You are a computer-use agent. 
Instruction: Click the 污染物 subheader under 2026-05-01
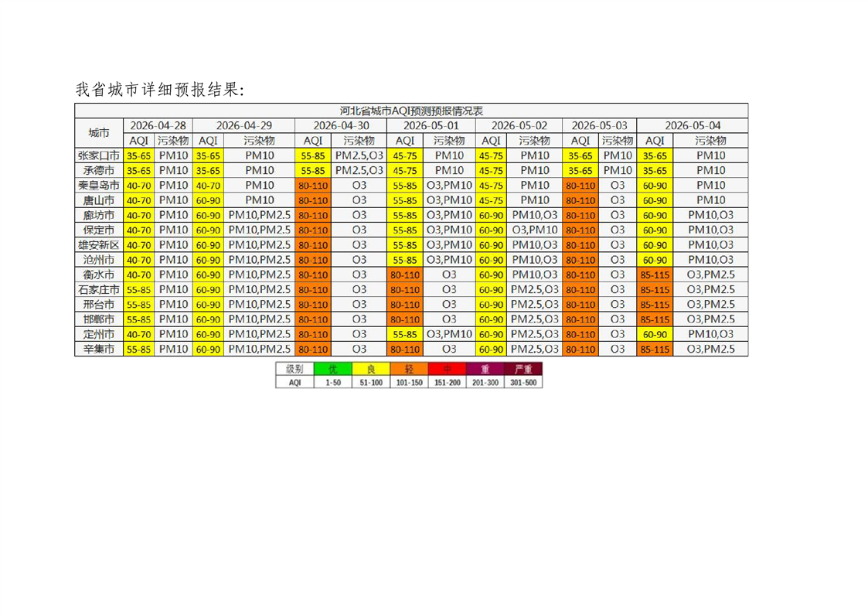[x=449, y=141]
